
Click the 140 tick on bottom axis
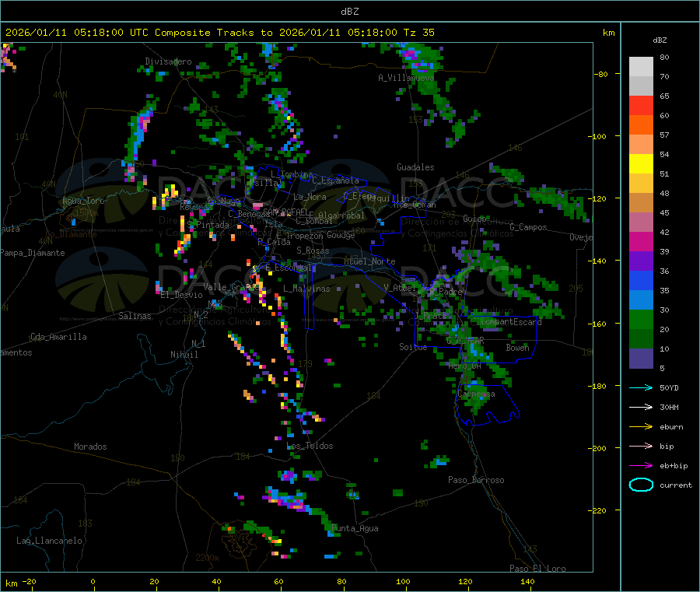pyautogui.click(x=527, y=581)
